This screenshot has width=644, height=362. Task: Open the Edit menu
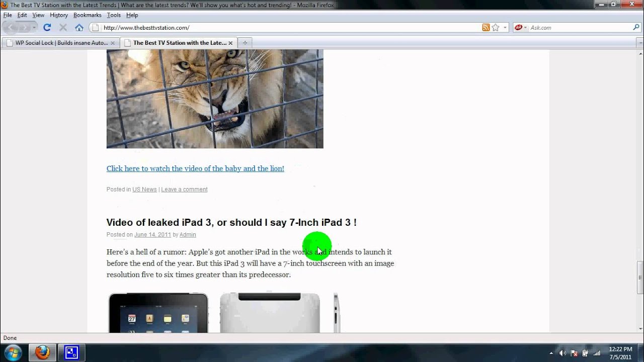click(x=22, y=15)
